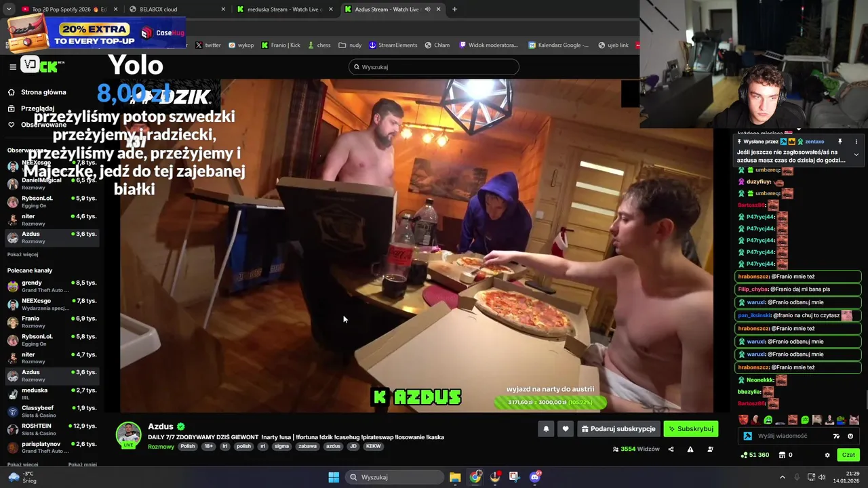Open Kalendarz Google bookmark

[558, 45]
